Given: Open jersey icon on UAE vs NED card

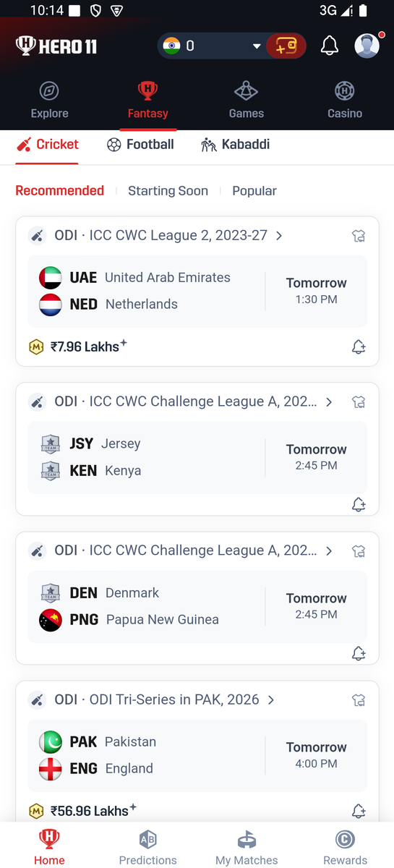Looking at the screenshot, I should click(359, 236).
